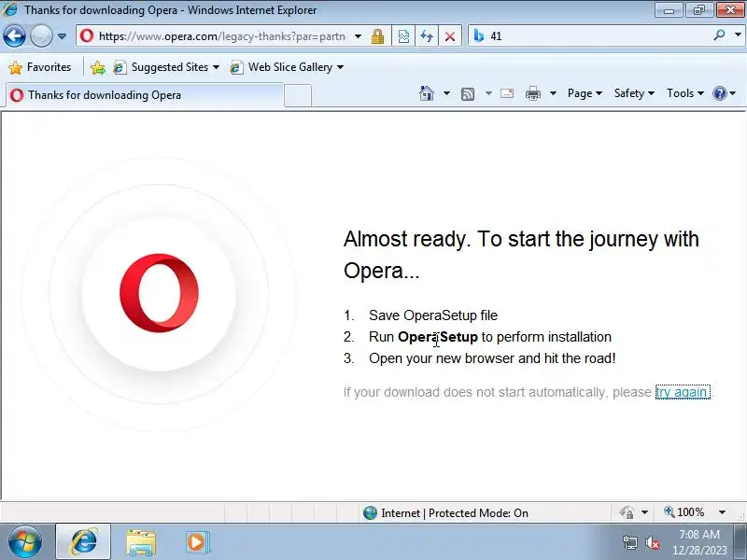Screen dimensions: 747x560
Task: Click the RSS feeds icon
Action: pos(468,94)
